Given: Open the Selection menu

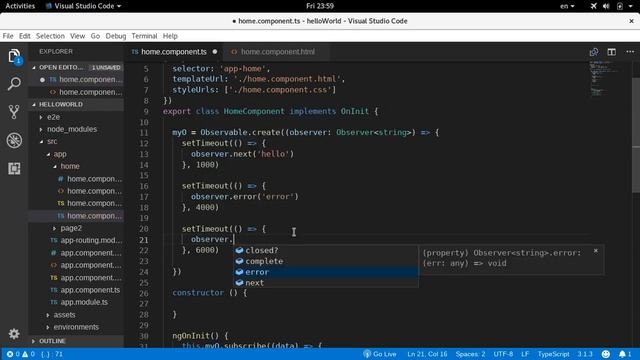Looking at the screenshot, I should coord(50,36).
